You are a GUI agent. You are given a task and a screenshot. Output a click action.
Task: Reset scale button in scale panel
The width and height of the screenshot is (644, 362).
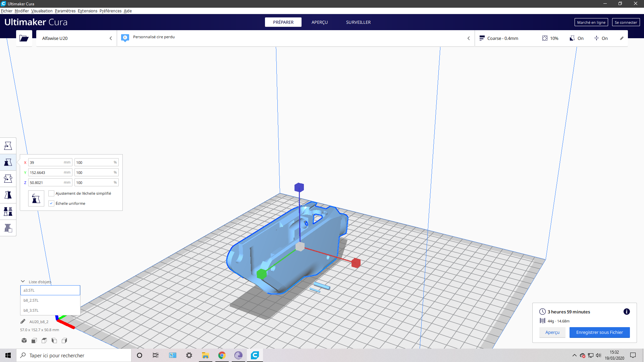(x=36, y=198)
